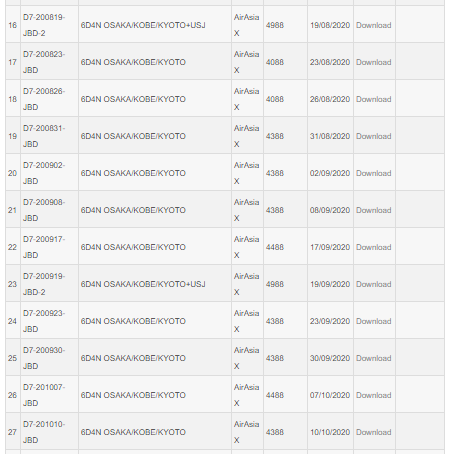Open Download link for D7-201007-JBD

[x=373, y=395]
